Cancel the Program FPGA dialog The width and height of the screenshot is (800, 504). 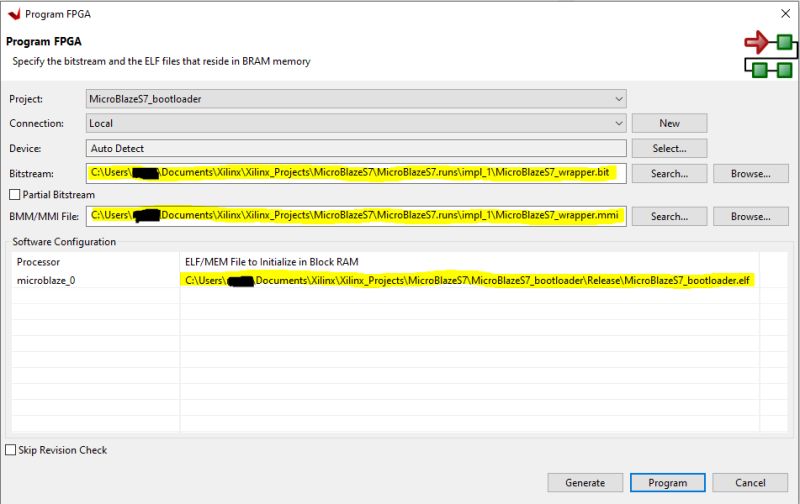pyautogui.click(x=750, y=483)
